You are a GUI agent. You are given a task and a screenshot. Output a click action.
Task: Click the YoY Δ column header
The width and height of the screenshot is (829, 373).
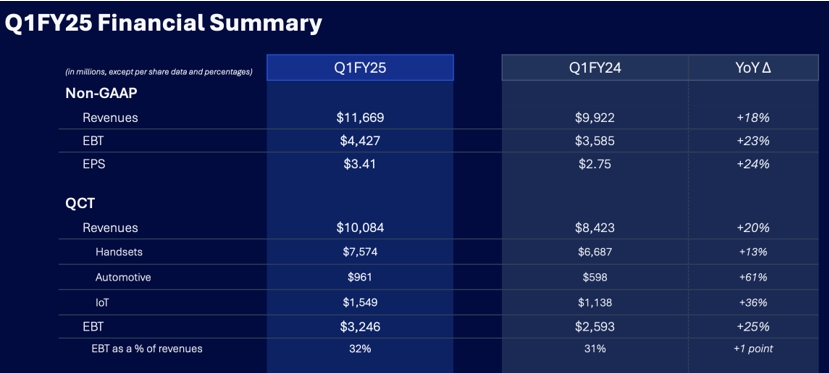[x=753, y=68]
